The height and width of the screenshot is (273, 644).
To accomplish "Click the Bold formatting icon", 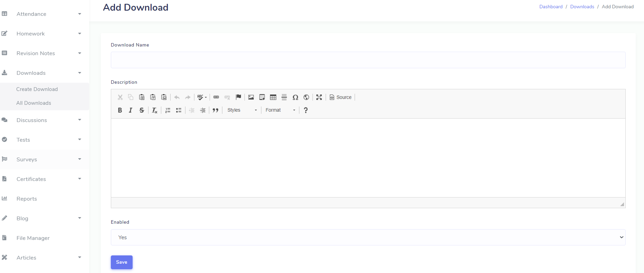I will click(x=120, y=110).
